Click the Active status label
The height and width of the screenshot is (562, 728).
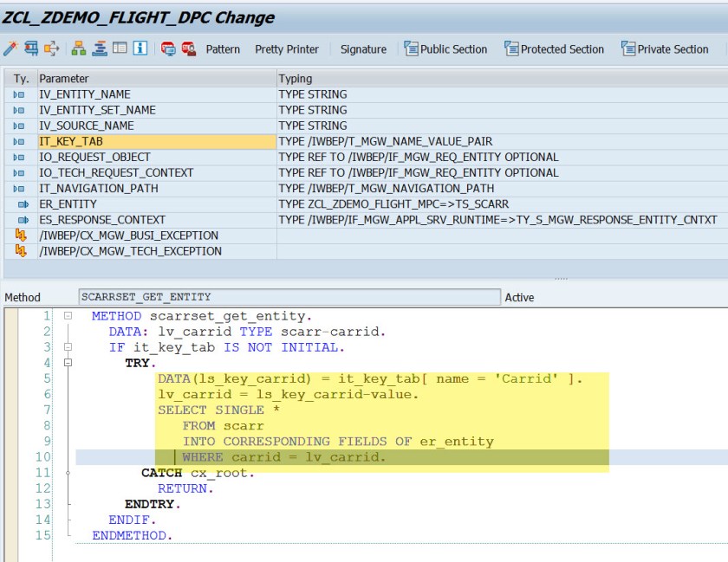(x=519, y=298)
